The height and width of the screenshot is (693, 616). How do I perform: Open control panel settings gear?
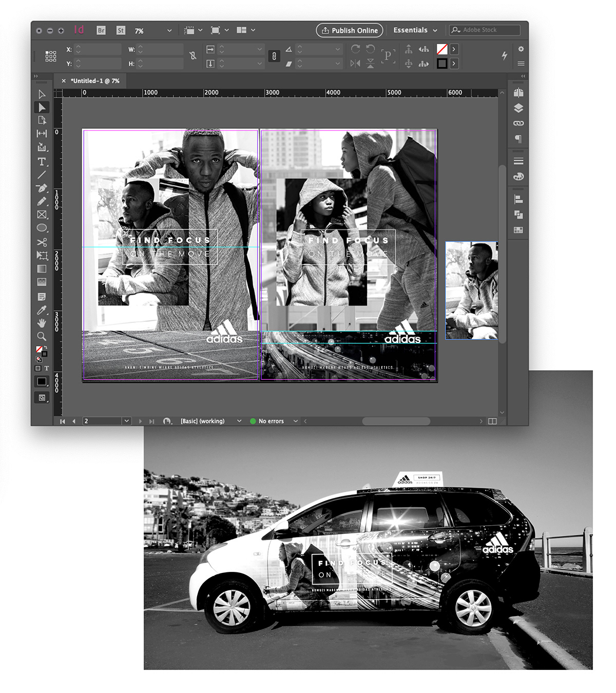tap(521, 49)
